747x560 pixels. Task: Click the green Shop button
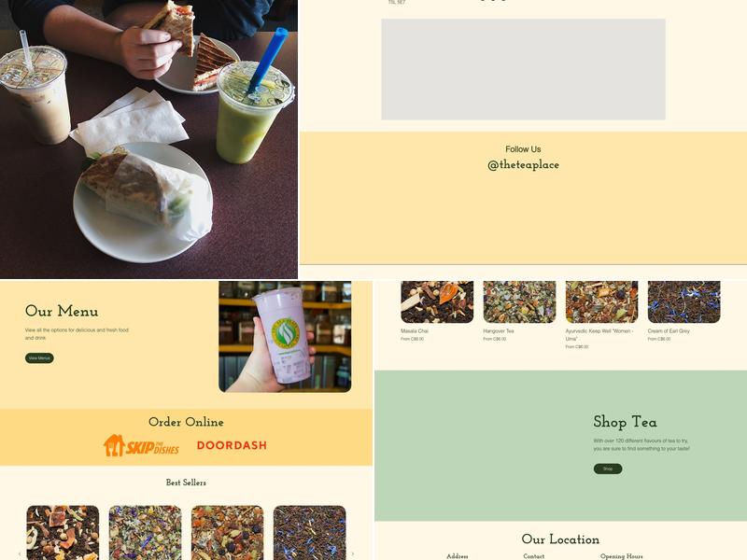pyautogui.click(x=608, y=469)
